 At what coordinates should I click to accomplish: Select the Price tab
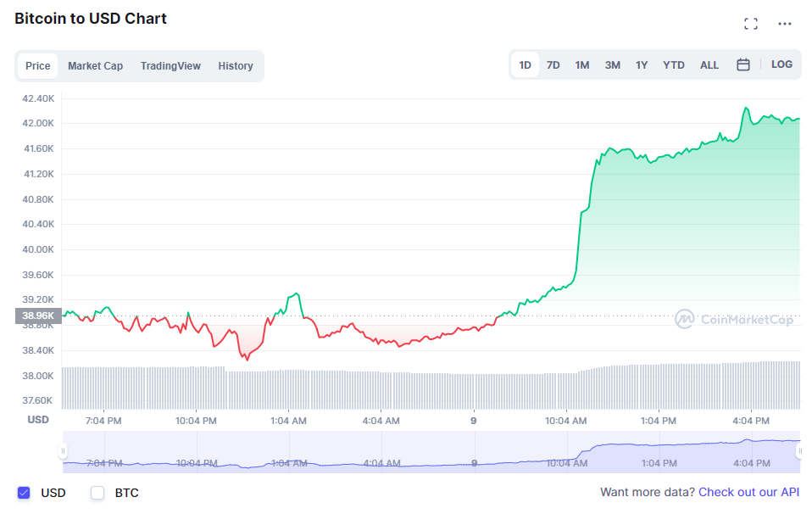(x=38, y=65)
